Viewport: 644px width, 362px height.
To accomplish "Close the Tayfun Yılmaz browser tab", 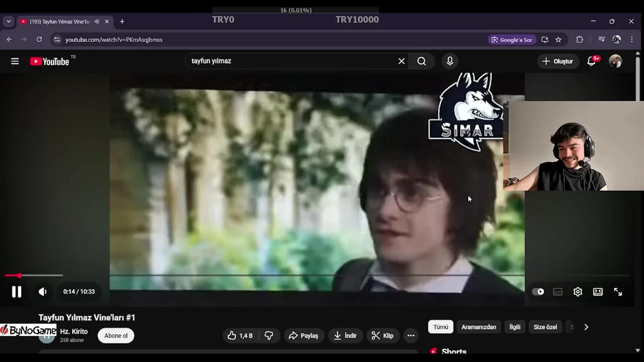I will pos(107,22).
